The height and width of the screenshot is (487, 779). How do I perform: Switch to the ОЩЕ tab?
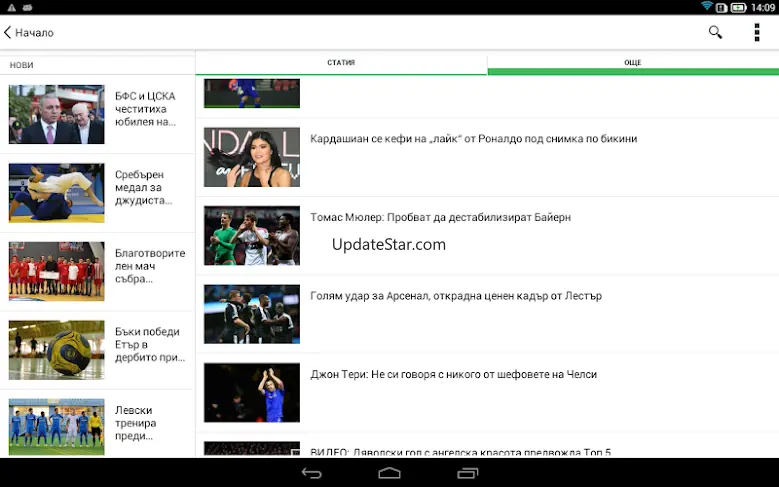[x=632, y=63]
